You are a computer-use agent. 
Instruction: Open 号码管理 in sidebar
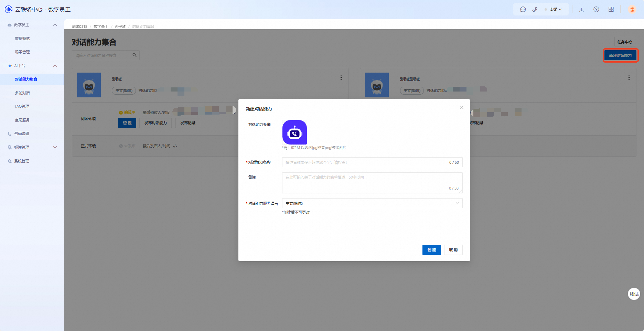click(x=22, y=134)
